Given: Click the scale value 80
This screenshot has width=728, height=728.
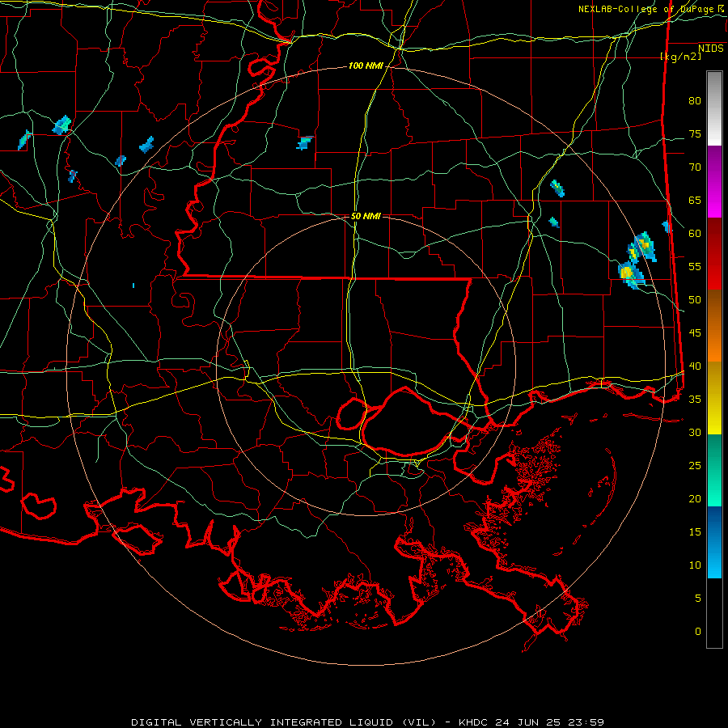Looking at the screenshot, I should coord(695,101).
